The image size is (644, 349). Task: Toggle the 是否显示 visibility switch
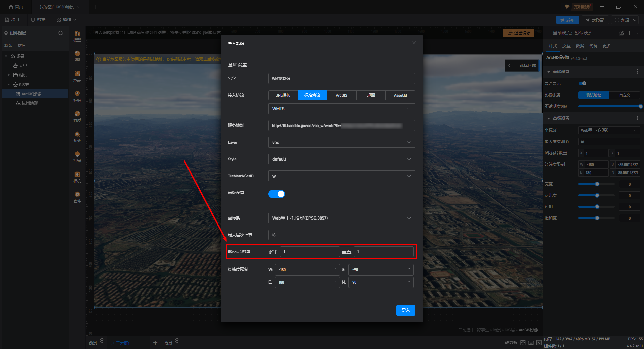point(583,83)
